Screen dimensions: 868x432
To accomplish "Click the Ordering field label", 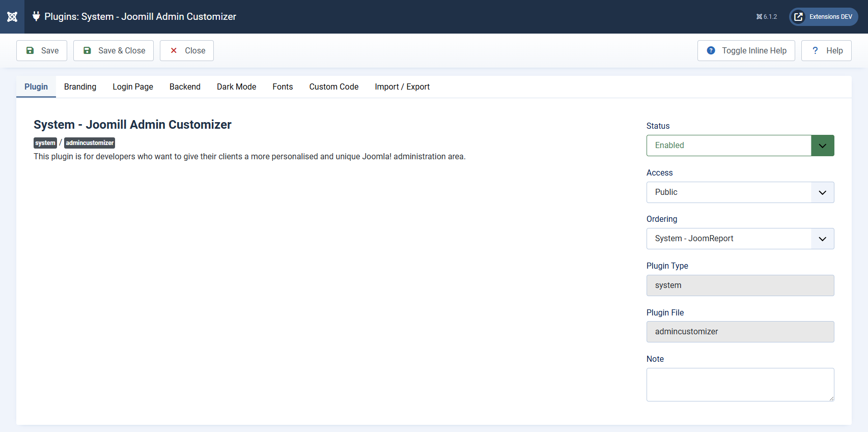I will click(662, 219).
